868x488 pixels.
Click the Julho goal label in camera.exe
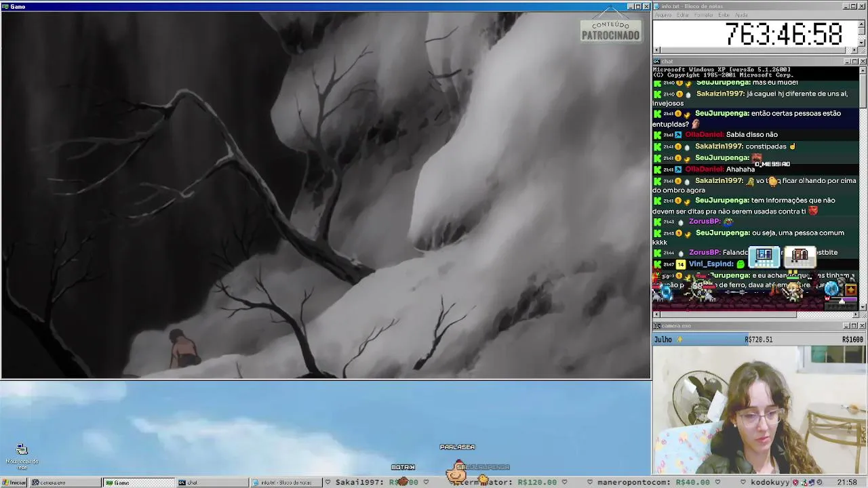(663, 340)
